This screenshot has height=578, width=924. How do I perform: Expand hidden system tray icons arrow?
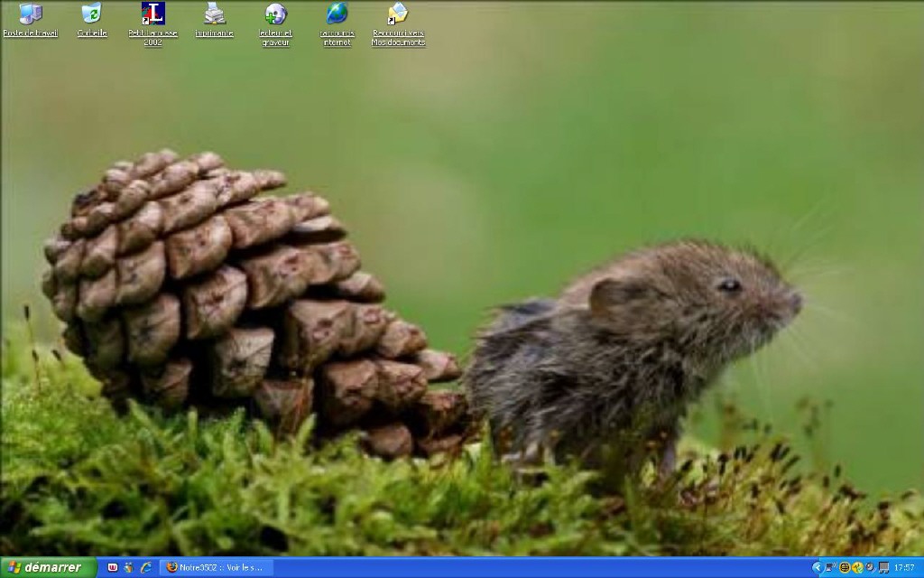click(817, 567)
